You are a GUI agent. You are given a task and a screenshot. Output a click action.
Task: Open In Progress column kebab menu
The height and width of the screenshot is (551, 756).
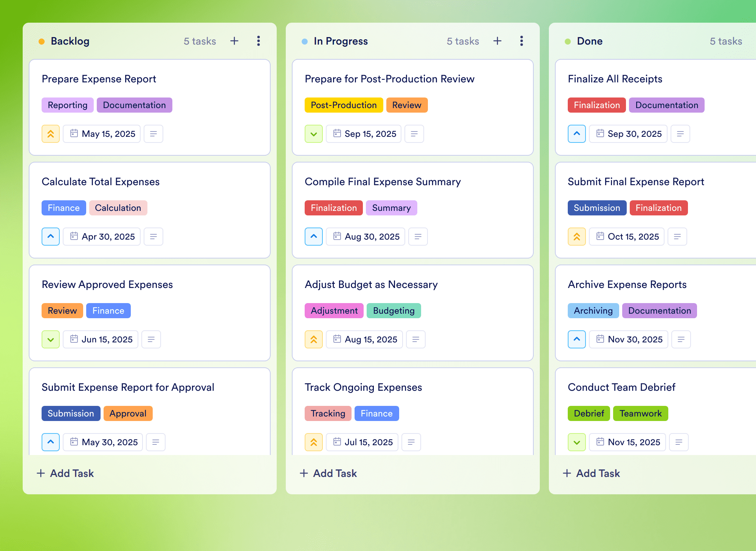[x=522, y=41]
